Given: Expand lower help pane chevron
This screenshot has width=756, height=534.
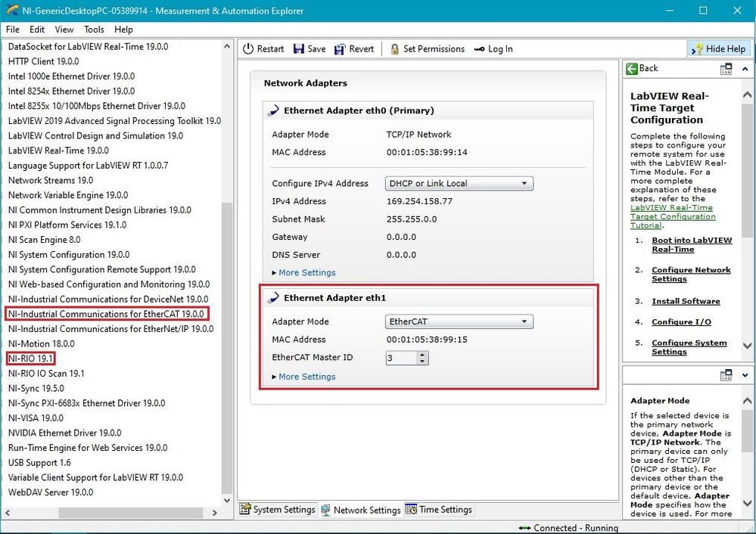Looking at the screenshot, I should 745,375.
